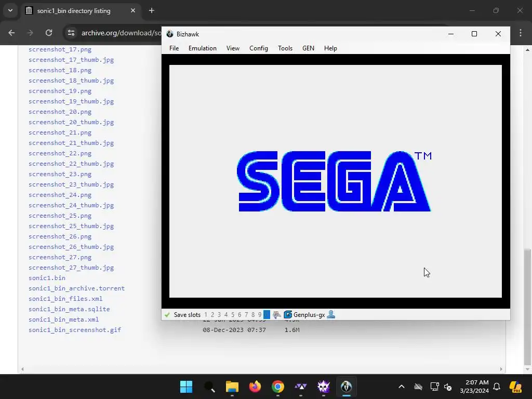Click the OneDrive cloud tray icon

point(418,387)
